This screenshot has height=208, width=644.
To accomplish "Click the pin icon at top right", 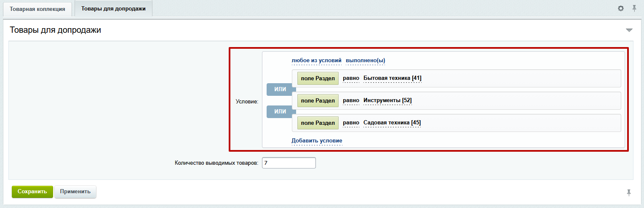I will 634,8.
